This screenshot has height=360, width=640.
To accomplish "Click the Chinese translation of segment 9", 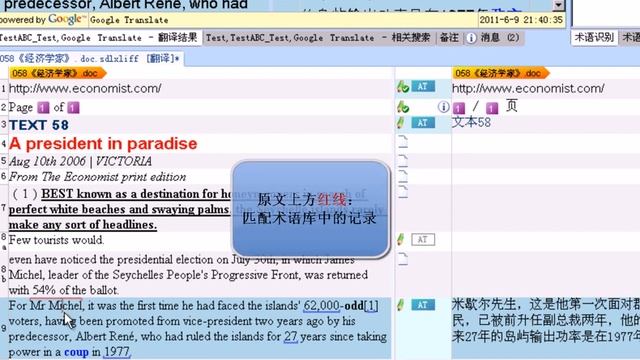I will (x=546, y=320).
